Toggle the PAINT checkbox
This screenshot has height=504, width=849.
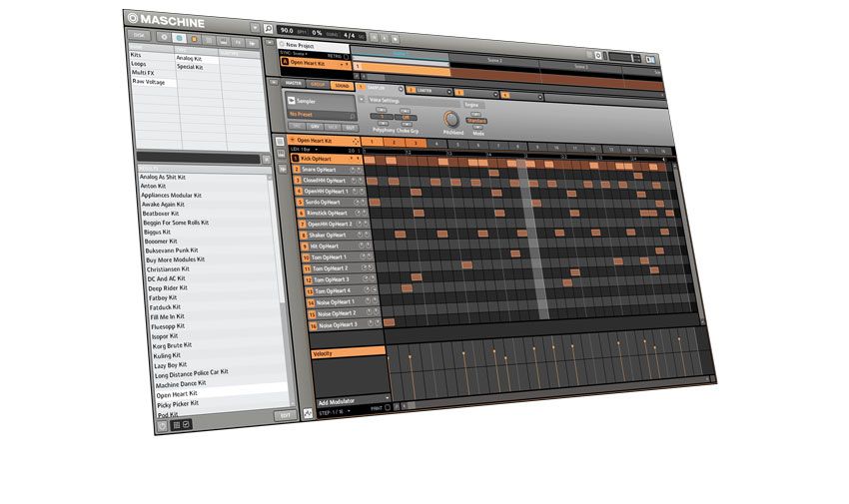point(388,408)
